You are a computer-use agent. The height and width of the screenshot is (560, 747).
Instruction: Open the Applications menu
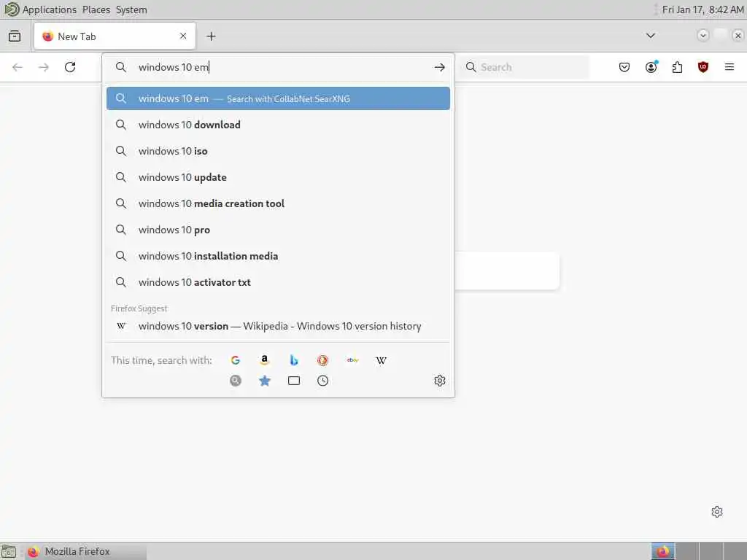[x=50, y=9]
